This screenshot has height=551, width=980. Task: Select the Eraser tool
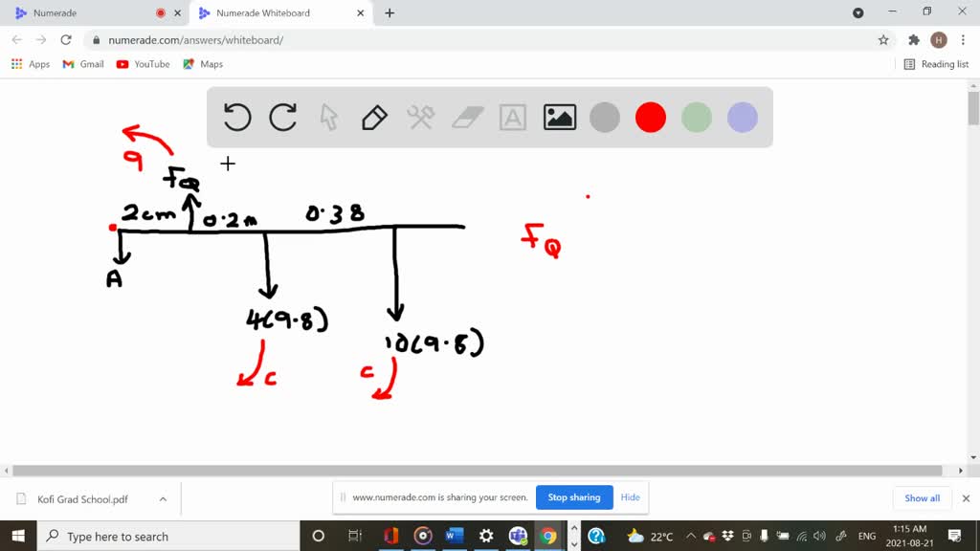coord(466,117)
